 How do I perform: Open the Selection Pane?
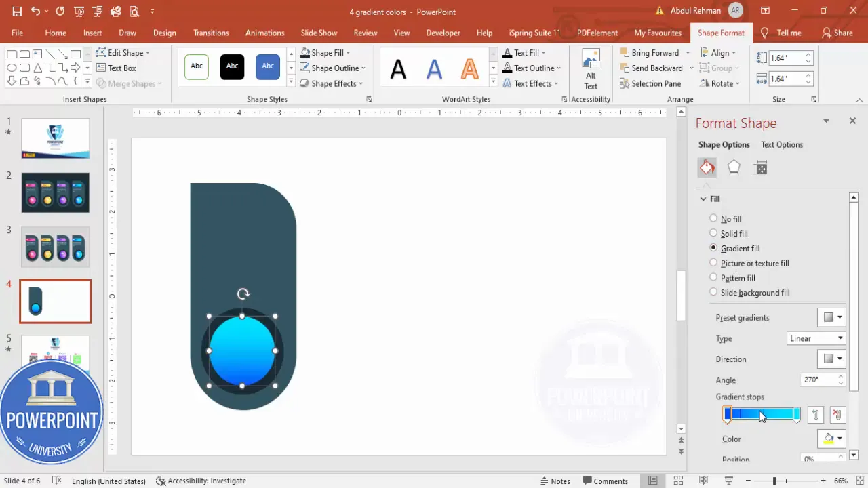(x=651, y=83)
